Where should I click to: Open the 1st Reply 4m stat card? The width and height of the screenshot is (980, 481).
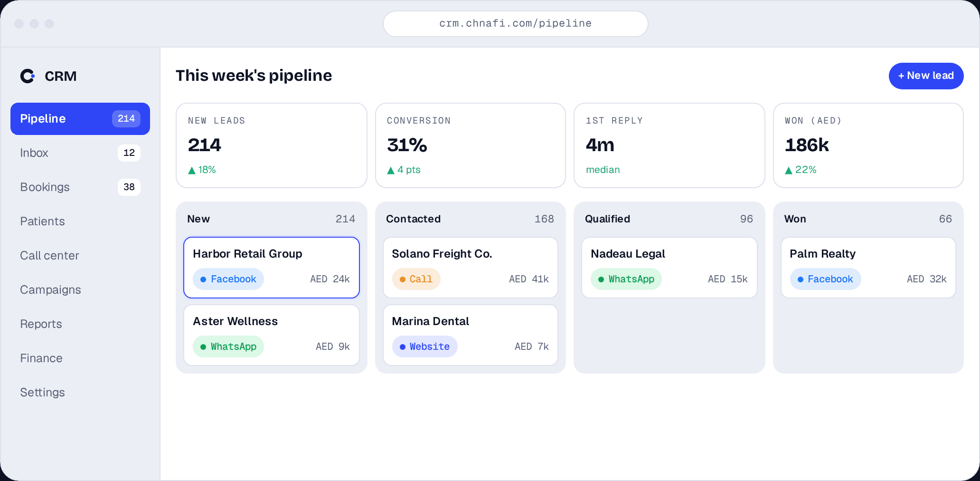669,145
